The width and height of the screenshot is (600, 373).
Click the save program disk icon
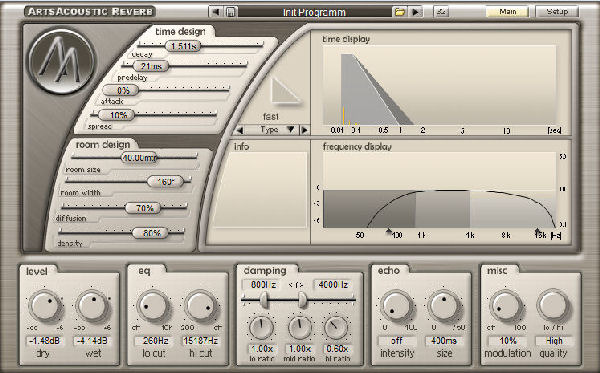230,12
